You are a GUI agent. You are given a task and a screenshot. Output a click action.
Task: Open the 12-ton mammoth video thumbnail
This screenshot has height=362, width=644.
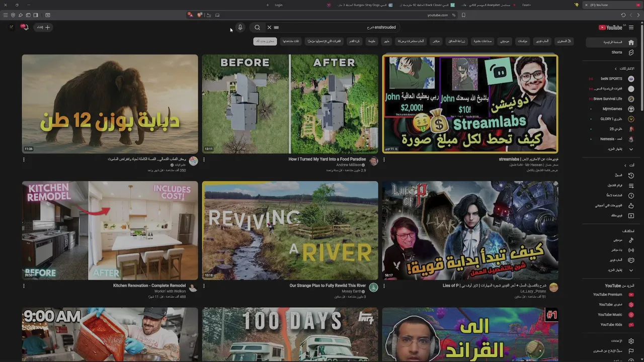[110, 104]
